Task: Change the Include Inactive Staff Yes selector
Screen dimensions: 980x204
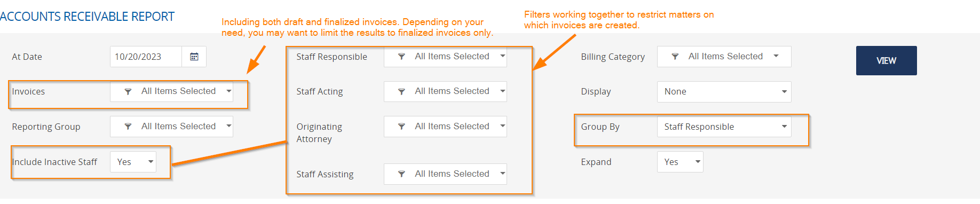Action: 133,162
